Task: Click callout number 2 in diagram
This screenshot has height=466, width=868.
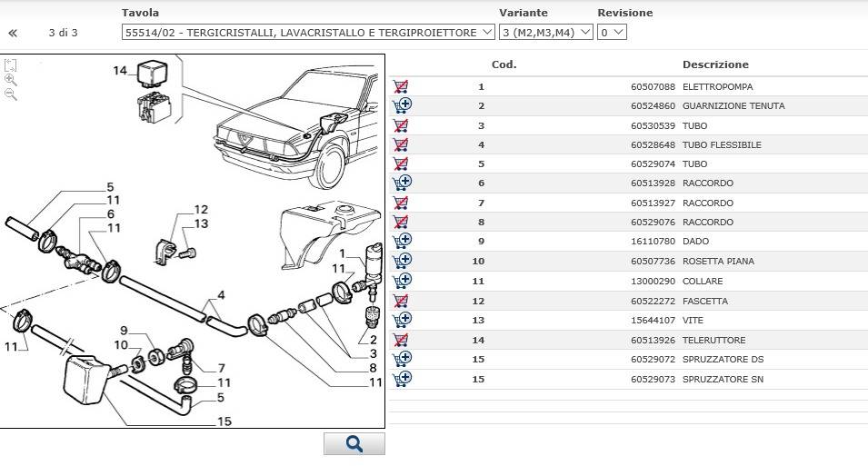Action: pyautogui.click(x=374, y=339)
